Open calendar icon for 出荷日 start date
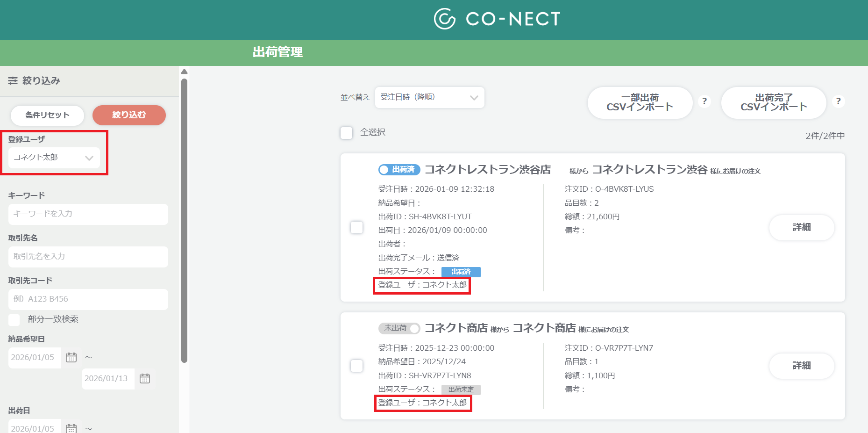This screenshot has height=433, width=868. [71, 428]
